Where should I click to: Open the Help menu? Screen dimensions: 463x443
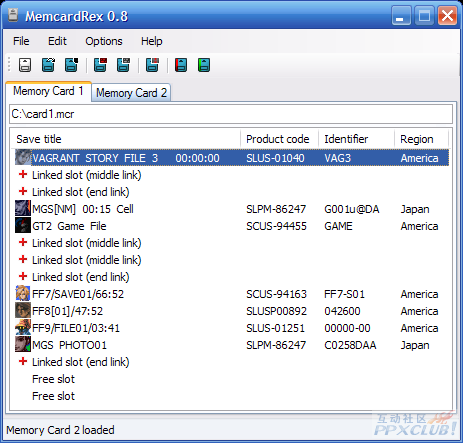click(152, 41)
